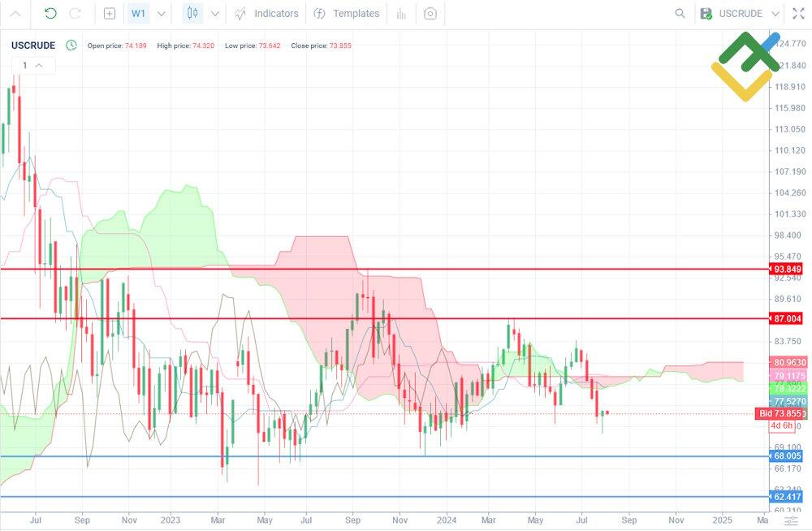Open the Templates menu
812x531 pixels.
pos(347,14)
